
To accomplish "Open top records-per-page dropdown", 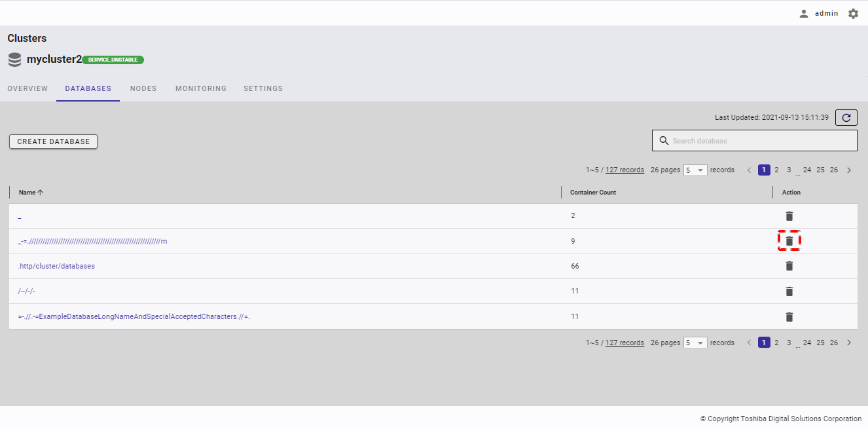I will click(695, 170).
